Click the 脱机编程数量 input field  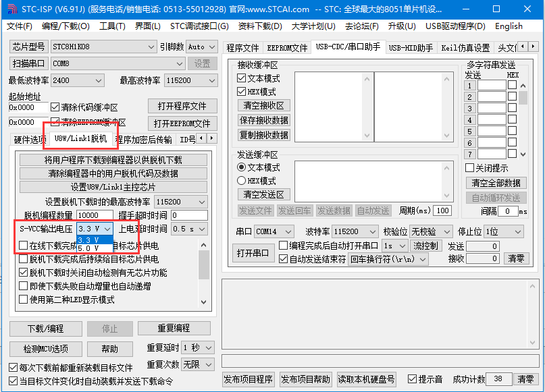(95, 215)
